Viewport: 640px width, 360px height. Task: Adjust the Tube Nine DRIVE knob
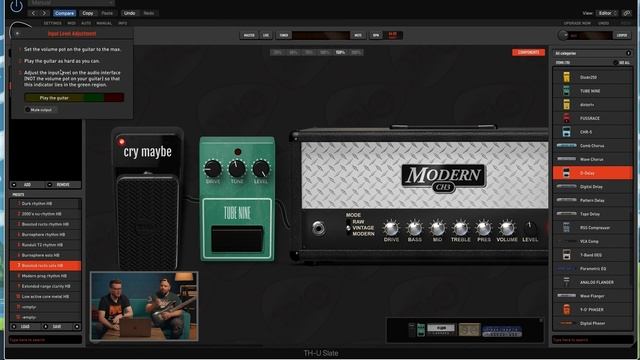coord(213,169)
